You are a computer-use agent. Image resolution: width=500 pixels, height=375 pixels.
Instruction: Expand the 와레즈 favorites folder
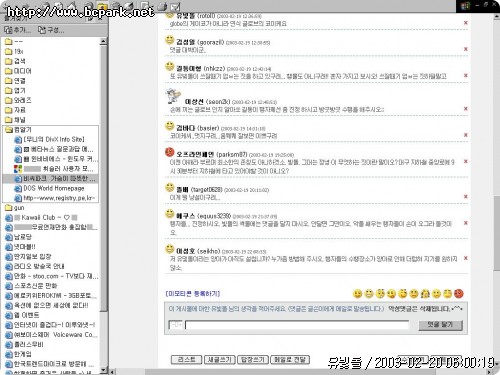click(18, 100)
